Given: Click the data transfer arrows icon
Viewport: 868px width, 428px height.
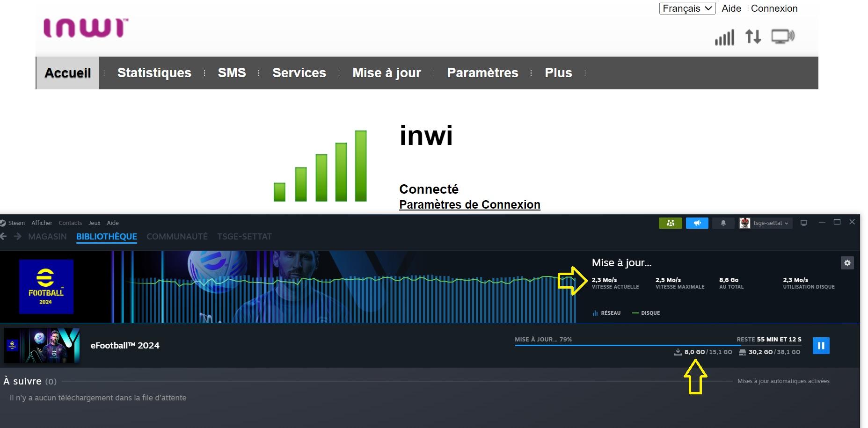Looking at the screenshot, I should click(753, 36).
